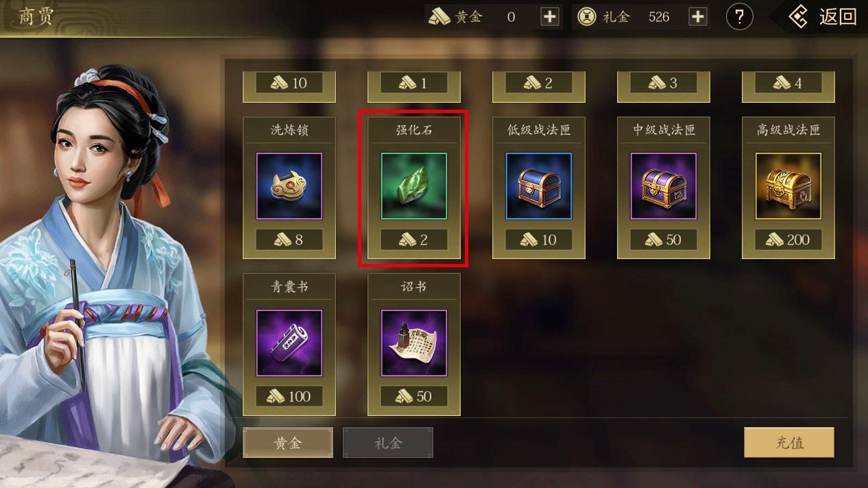Pick the 高级战法匣 golden chest icon

pyautogui.click(x=788, y=186)
